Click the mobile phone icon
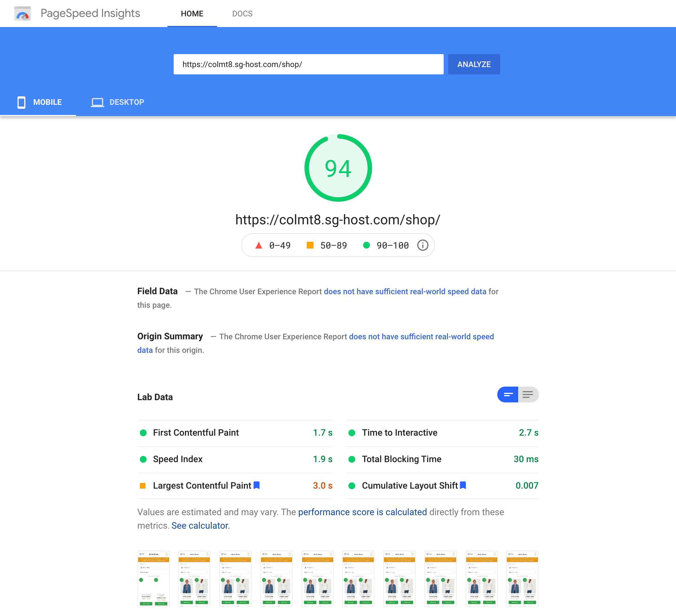Screen dimensions: 676x616 coord(21,102)
